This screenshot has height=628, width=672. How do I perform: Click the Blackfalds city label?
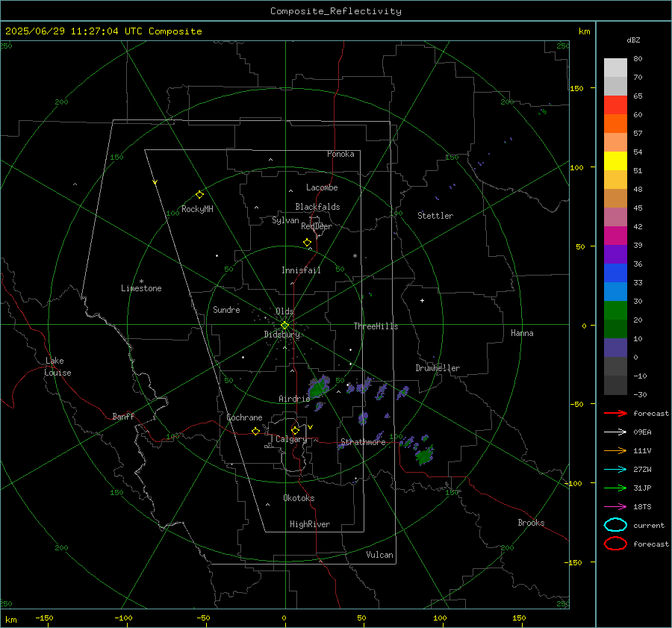[317, 207]
